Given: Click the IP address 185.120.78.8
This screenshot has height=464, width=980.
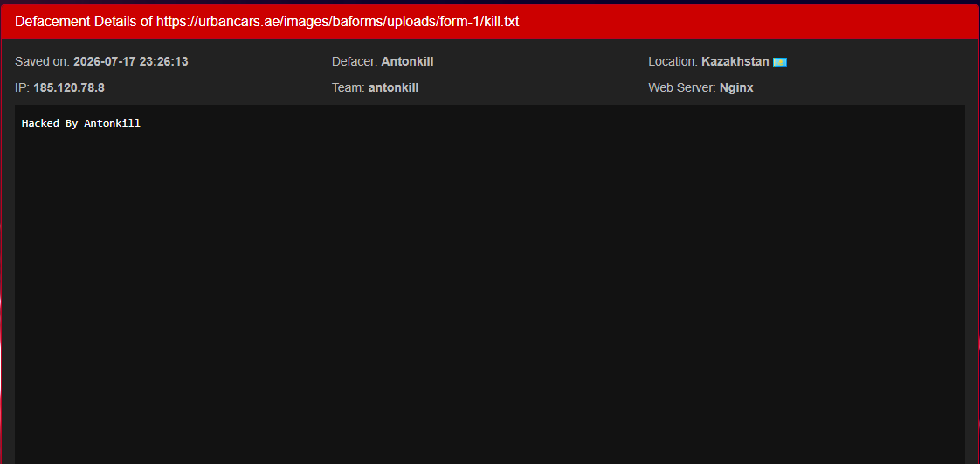Looking at the screenshot, I should click(x=69, y=87).
